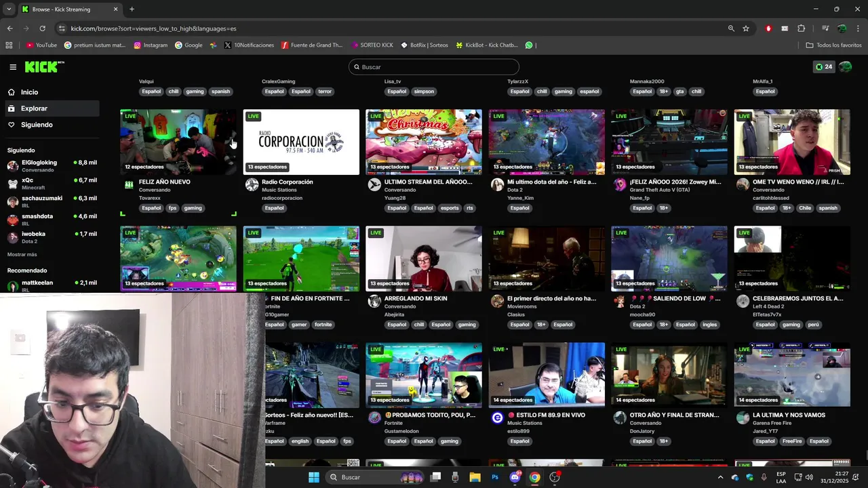The height and width of the screenshot is (488, 868).
Task: Open followed channel xQc
Action: coord(51,184)
